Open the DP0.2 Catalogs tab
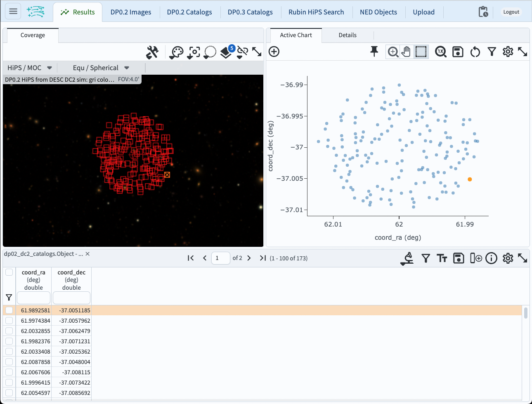532x404 pixels. pos(189,12)
